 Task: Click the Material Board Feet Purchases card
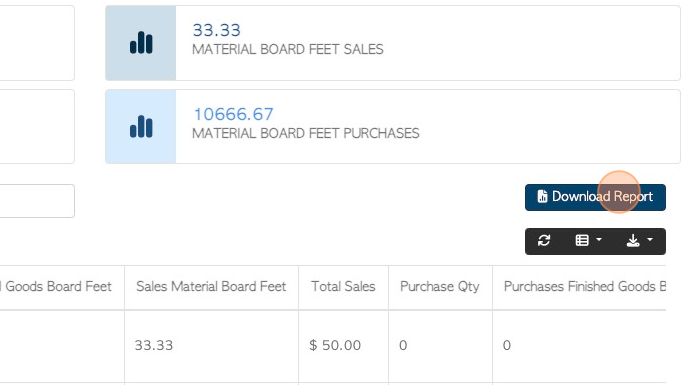pos(393,127)
